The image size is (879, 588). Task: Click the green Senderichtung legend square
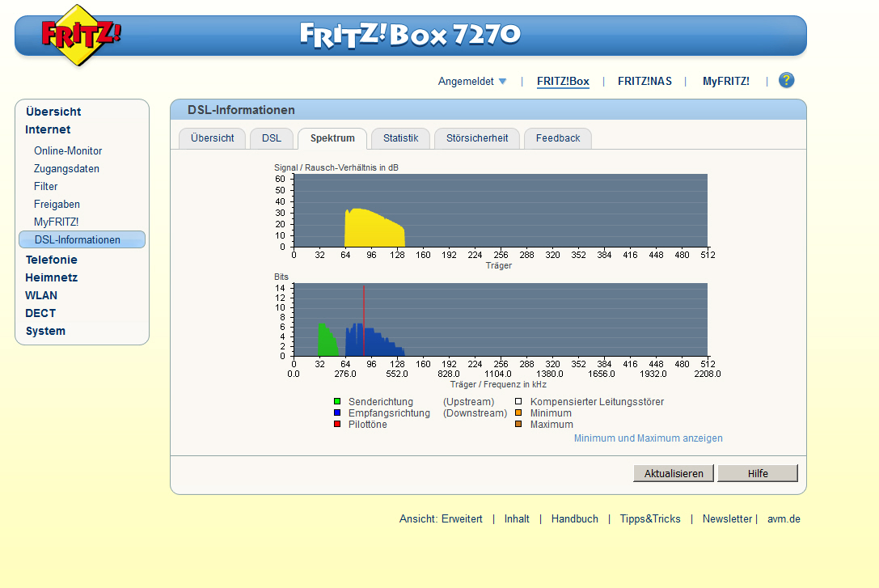point(337,401)
